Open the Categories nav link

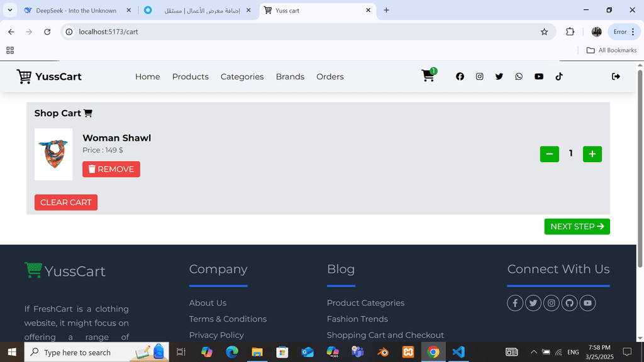242,77
